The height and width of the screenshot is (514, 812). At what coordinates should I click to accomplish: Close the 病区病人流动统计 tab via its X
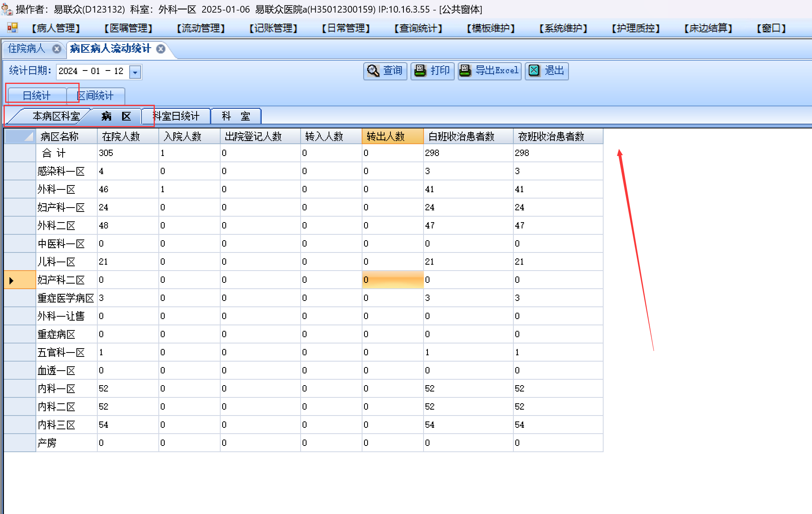coord(161,49)
